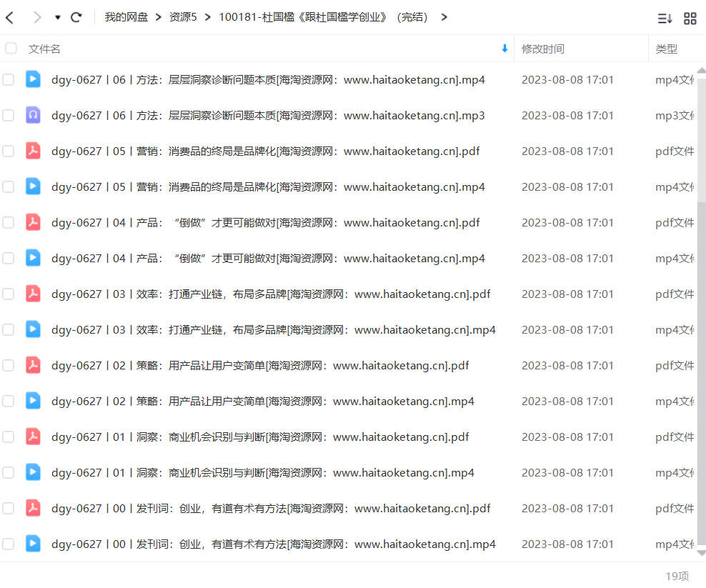Click video icon of 04 产品 mp4
The width and height of the screenshot is (706, 588).
pyautogui.click(x=33, y=257)
